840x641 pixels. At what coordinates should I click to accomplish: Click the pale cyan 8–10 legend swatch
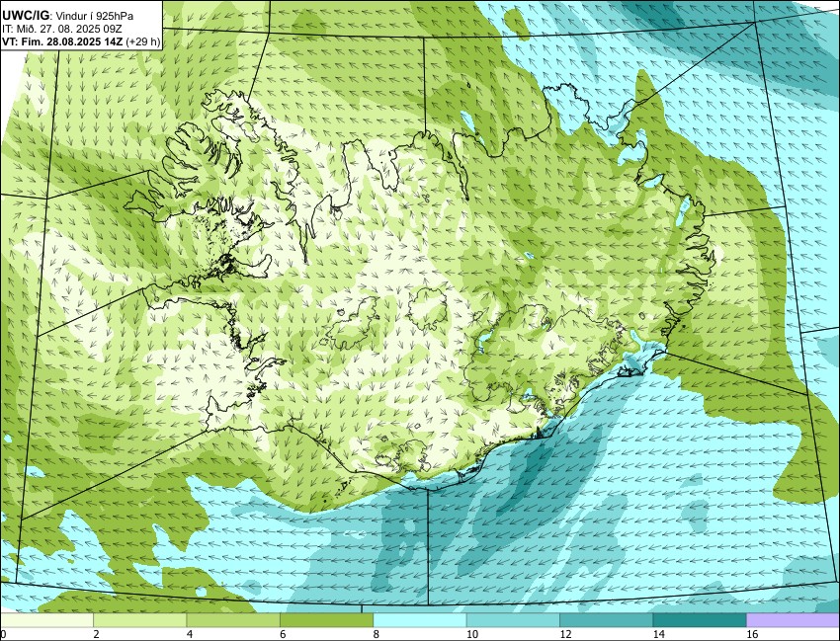419,620
